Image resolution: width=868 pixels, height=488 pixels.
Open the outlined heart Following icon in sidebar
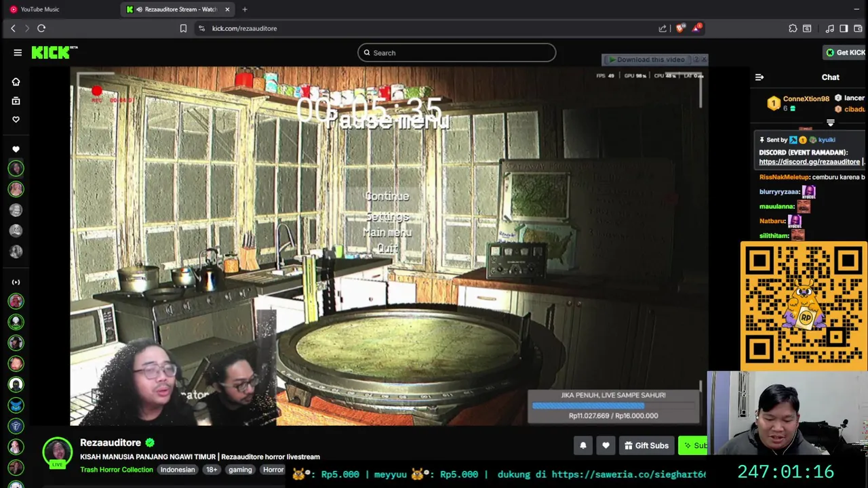click(x=16, y=119)
